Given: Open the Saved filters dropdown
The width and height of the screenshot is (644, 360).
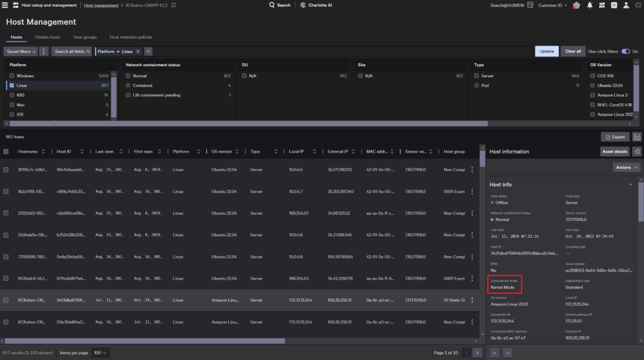Looking at the screenshot, I should point(20,51).
